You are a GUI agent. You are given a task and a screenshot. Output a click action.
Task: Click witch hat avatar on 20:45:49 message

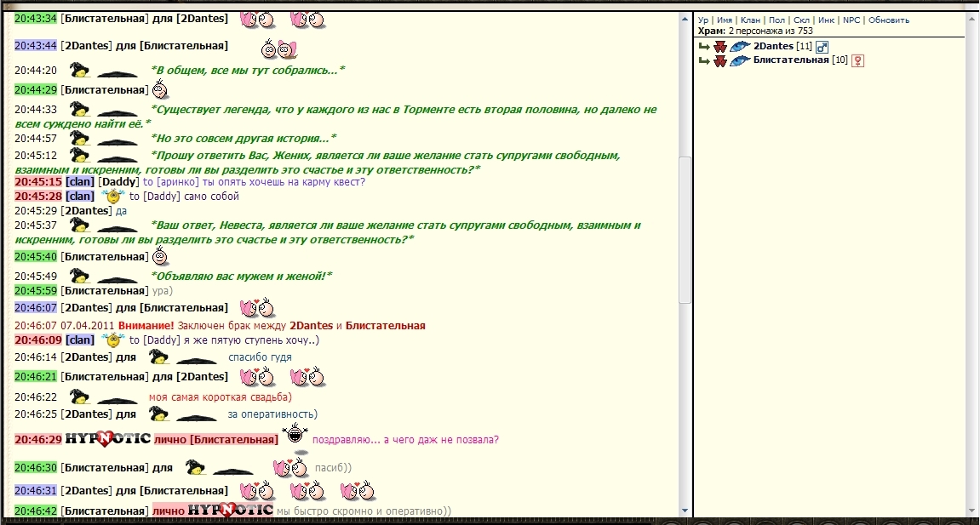point(78,276)
